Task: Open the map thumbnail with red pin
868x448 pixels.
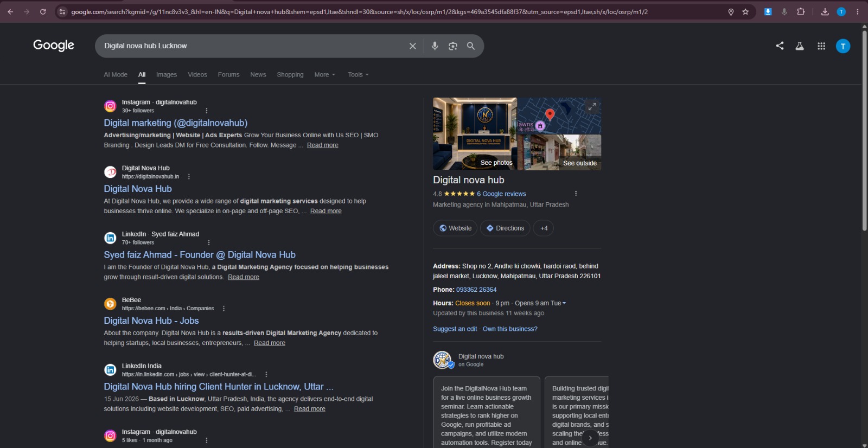Action: tap(559, 116)
